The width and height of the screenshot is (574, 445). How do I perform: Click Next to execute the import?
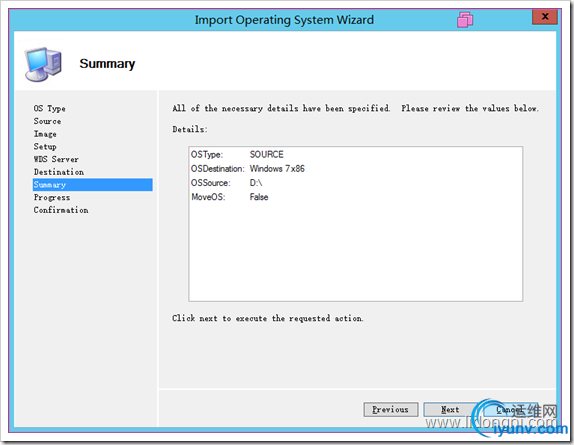click(450, 410)
